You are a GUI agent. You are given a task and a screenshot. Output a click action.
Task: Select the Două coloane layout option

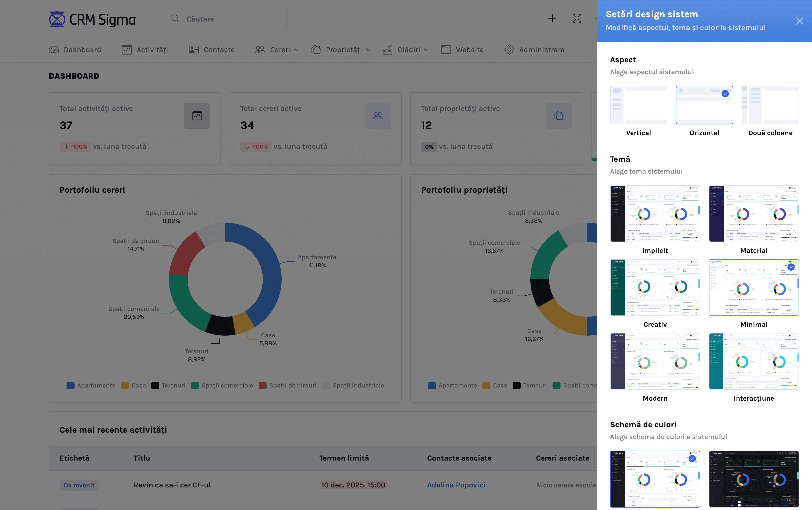[770, 105]
